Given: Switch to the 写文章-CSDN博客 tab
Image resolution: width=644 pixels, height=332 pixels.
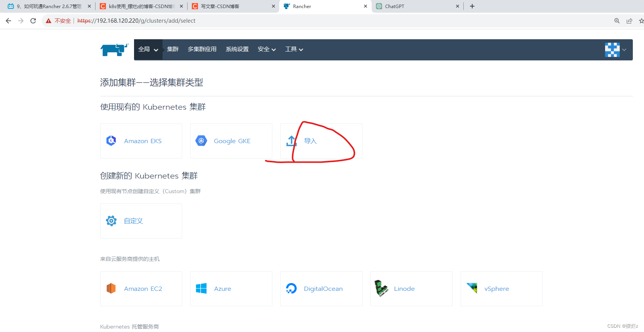Looking at the screenshot, I should (233, 6).
